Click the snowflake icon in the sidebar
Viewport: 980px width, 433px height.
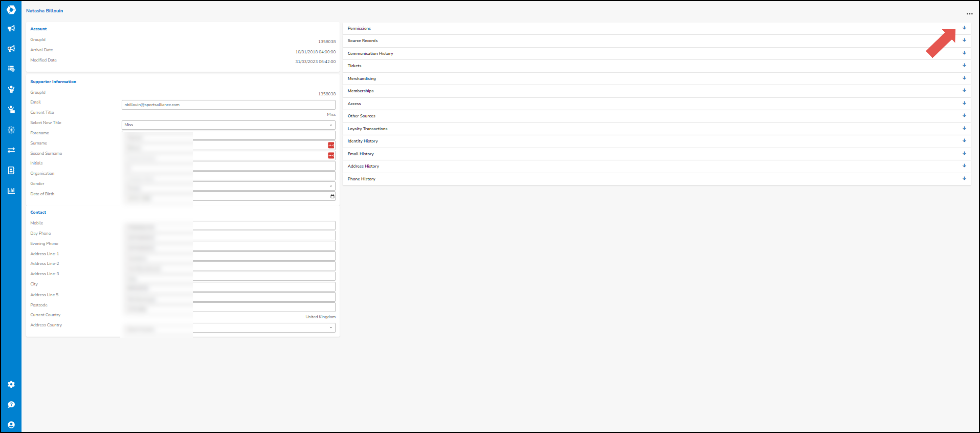tap(11, 130)
